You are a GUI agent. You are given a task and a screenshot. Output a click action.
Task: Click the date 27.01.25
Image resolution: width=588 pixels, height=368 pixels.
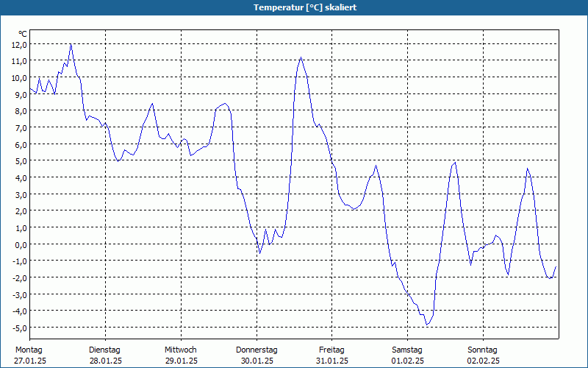(30, 361)
